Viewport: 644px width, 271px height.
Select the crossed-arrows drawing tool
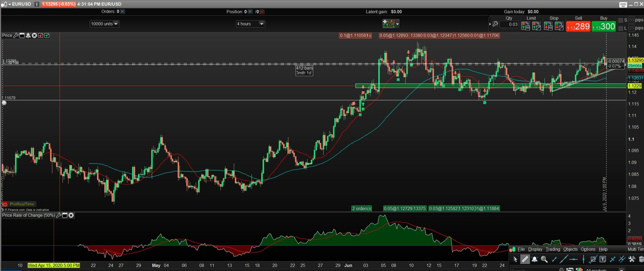tap(613, 259)
